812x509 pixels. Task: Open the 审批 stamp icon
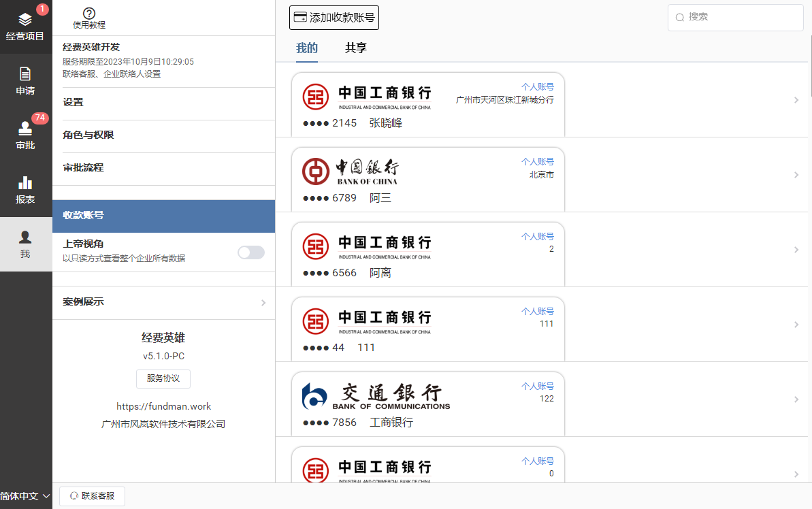(25, 128)
